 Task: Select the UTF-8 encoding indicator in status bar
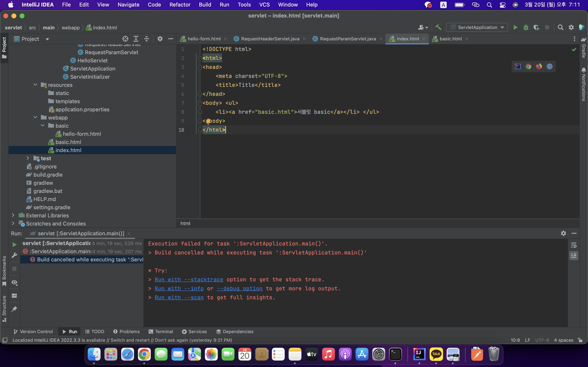tap(543, 340)
